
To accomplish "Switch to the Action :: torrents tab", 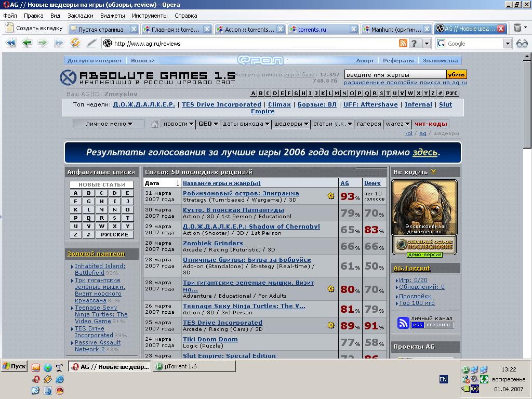I will 250,29.
